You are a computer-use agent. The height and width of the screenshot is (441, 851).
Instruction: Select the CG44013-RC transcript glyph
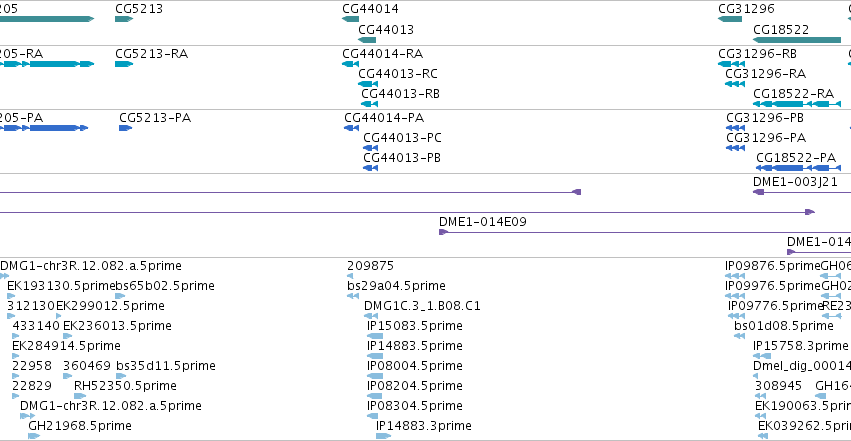pyautogui.click(x=368, y=84)
